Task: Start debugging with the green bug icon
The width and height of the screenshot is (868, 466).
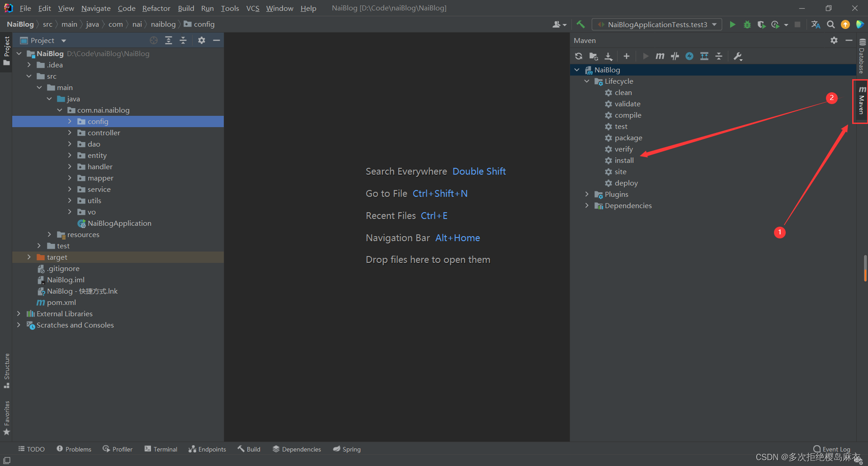Action: tap(747, 24)
